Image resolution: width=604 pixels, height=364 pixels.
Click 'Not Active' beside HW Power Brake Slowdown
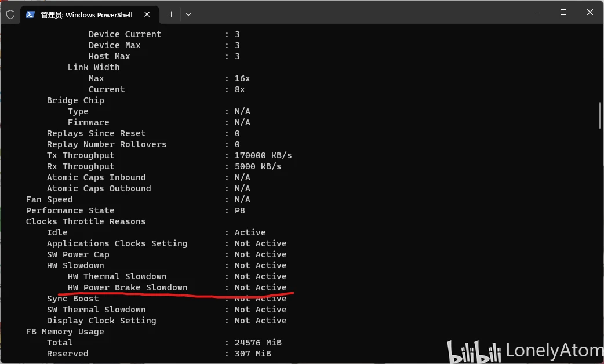click(260, 287)
